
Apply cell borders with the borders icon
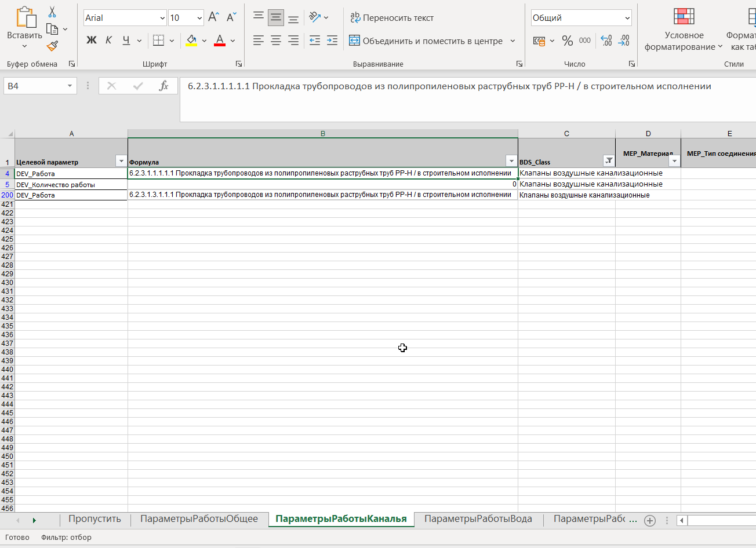point(158,41)
